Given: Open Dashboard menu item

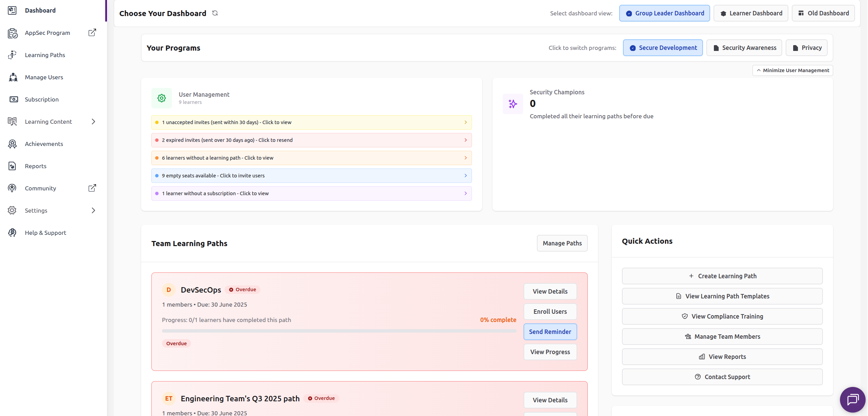Looking at the screenshot, I should 40,10.
